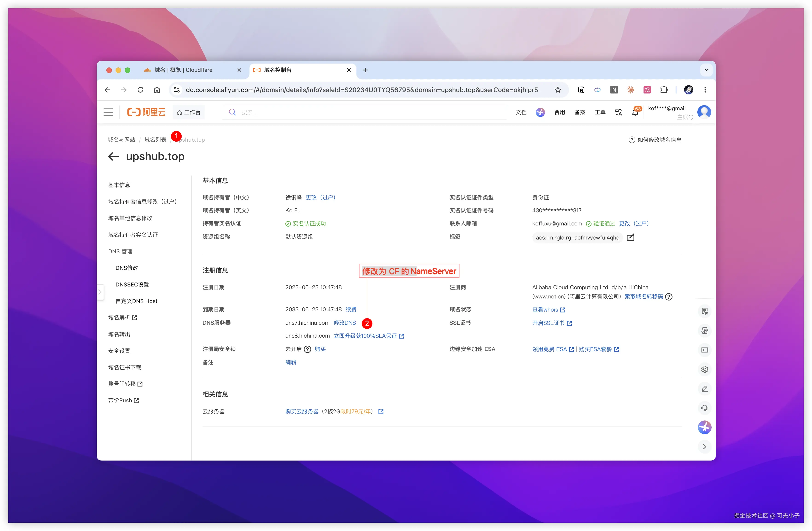Open the settings gear in right sidebar
Image resolution: width=812 pixels, height=531 pixels.
705,369
